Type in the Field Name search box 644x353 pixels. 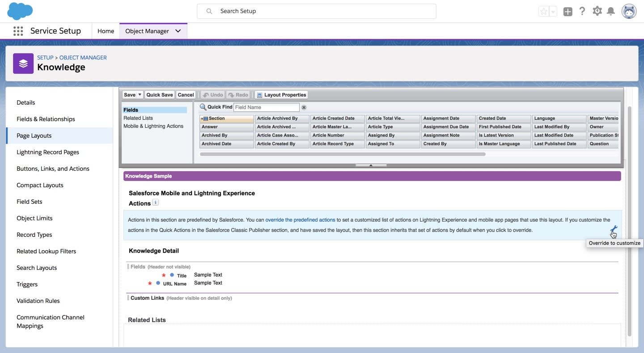click(266, 106)
